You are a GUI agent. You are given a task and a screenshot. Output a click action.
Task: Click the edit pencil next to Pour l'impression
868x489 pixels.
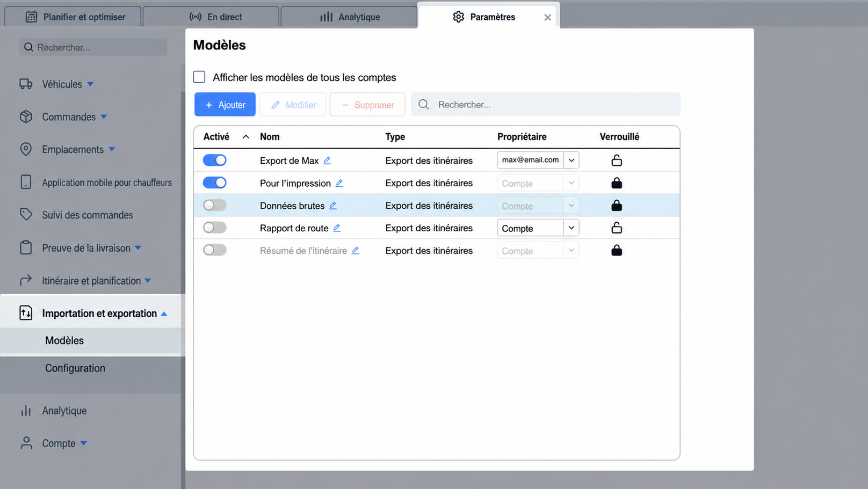(339, 183)
